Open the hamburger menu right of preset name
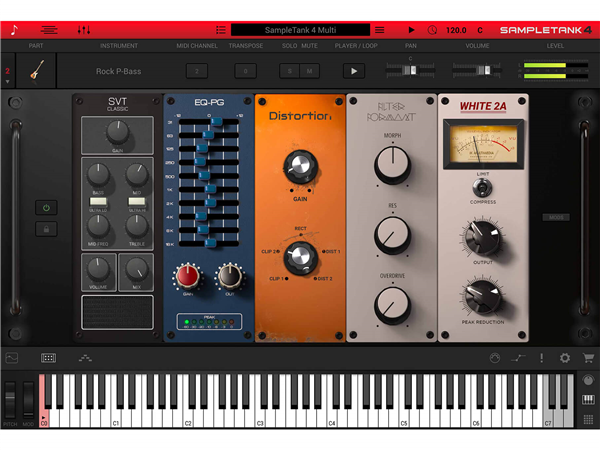 379,30
